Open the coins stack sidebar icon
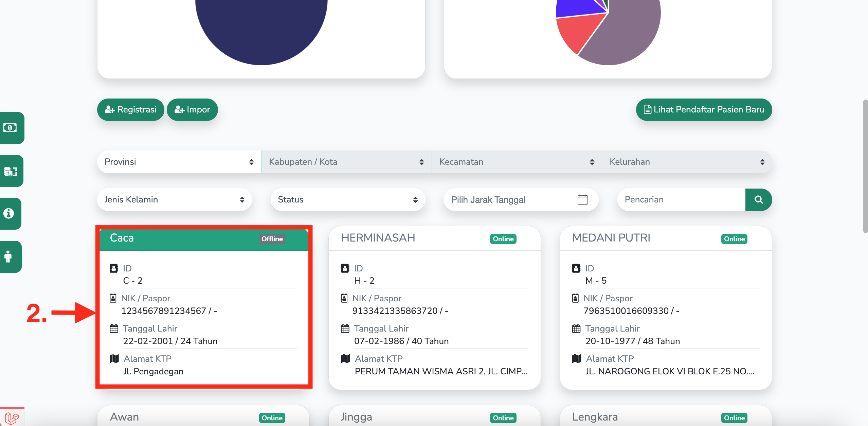This screenshot has width=868, height=426. (x=10, y=171)
